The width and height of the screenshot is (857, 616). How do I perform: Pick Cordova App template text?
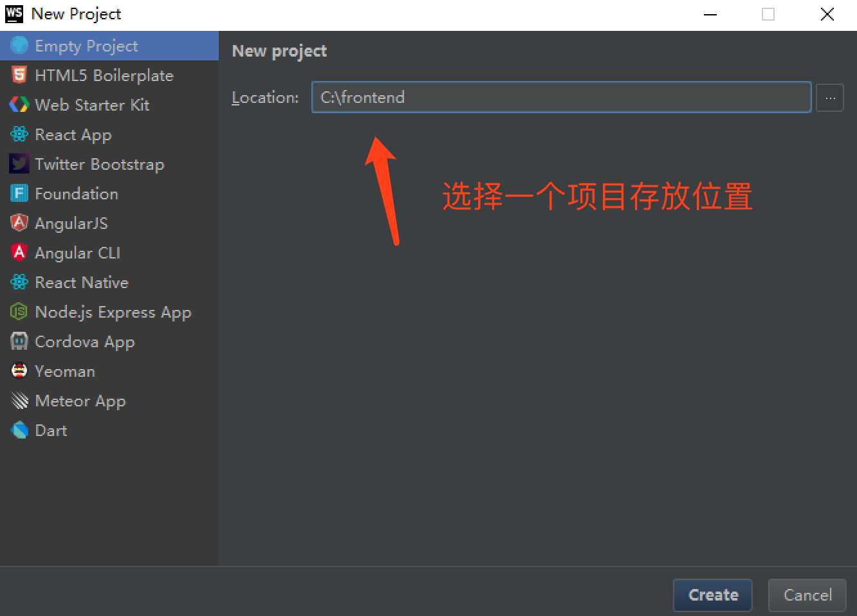point(85,342)
